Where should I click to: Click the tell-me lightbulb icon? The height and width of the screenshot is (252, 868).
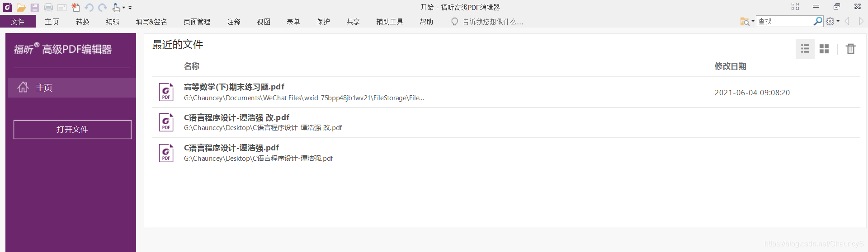pos(455,22)
